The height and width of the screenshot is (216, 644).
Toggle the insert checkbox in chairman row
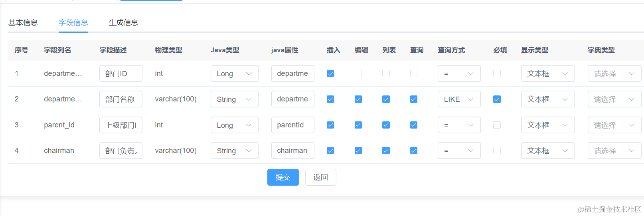click(x=330, y=151)
